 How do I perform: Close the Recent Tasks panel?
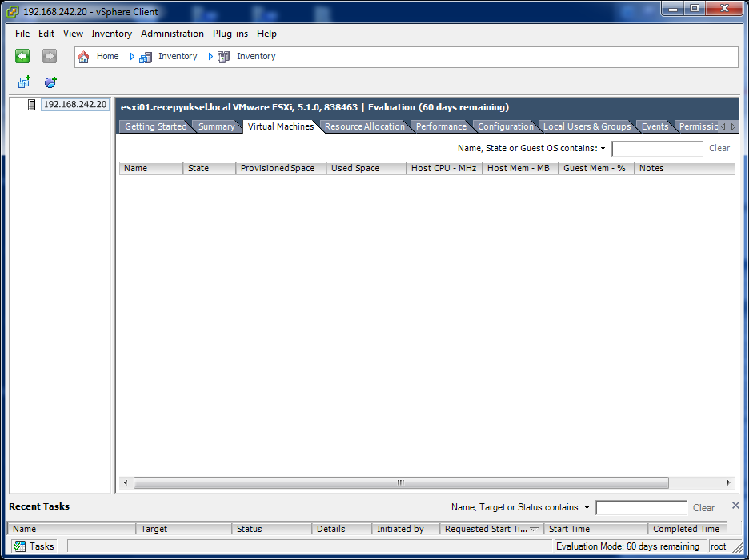click(x=735, y=505)
